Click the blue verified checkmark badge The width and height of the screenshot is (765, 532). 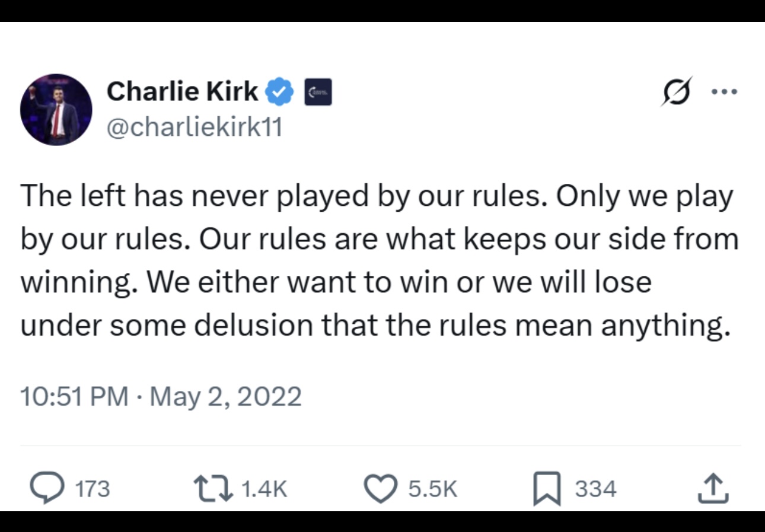(x=279, y=92)
